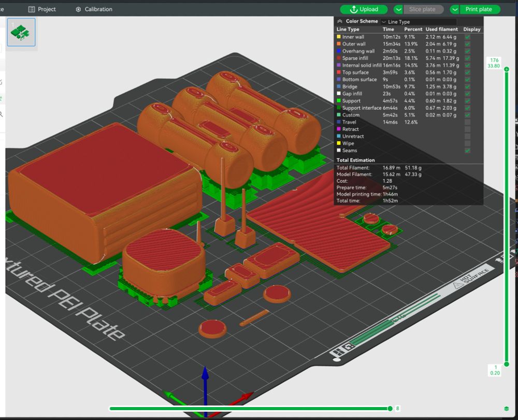Image resolution: width=518 pixels, height=420 pixels.
Task: Toggle display of Overhang wall lines
Action: pyautogui.click(x=467, y=51)
